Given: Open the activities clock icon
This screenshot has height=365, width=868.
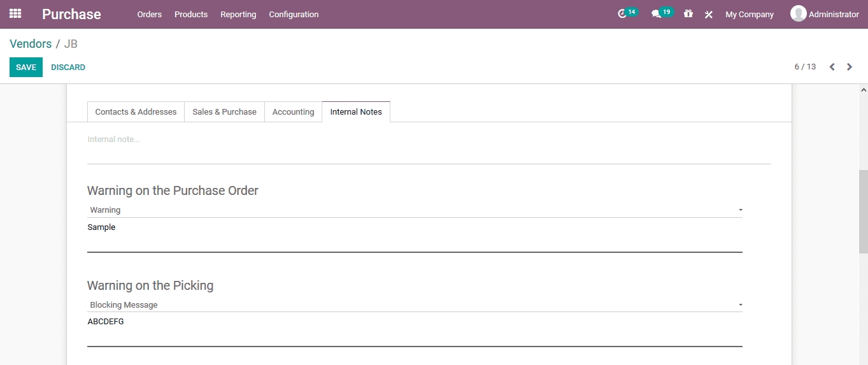Looking at the screenshot, I should pos(622,14).
